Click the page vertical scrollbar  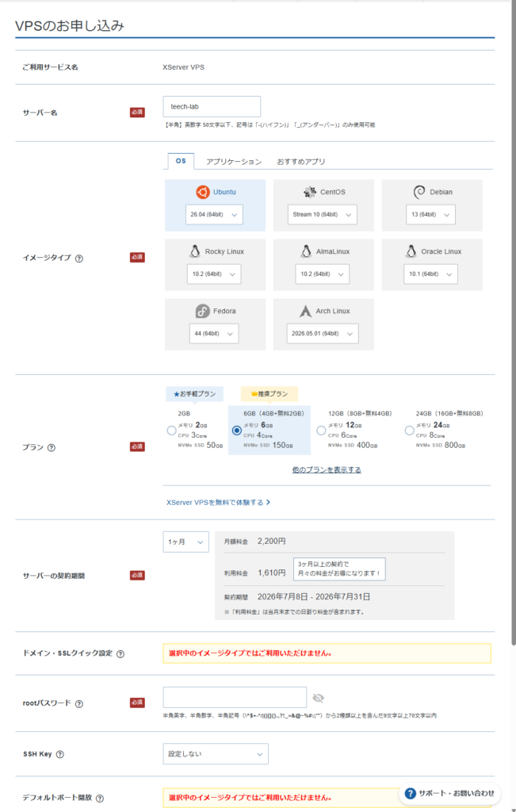(513, 324)
